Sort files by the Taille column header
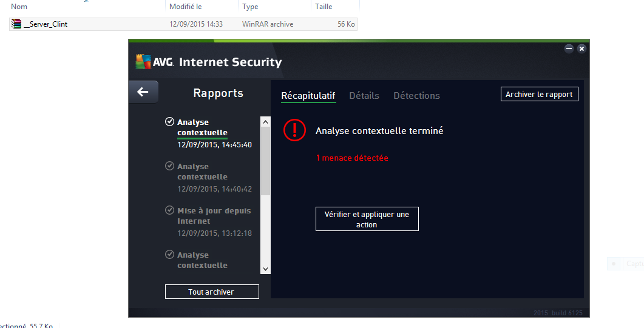Screen dimensions: 644x328 [324, 7]
